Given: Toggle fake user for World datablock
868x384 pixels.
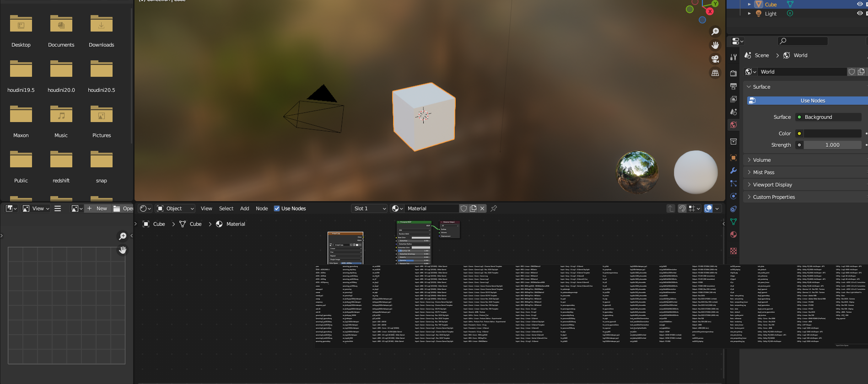Looking at the screenshot, I should 852,72.
